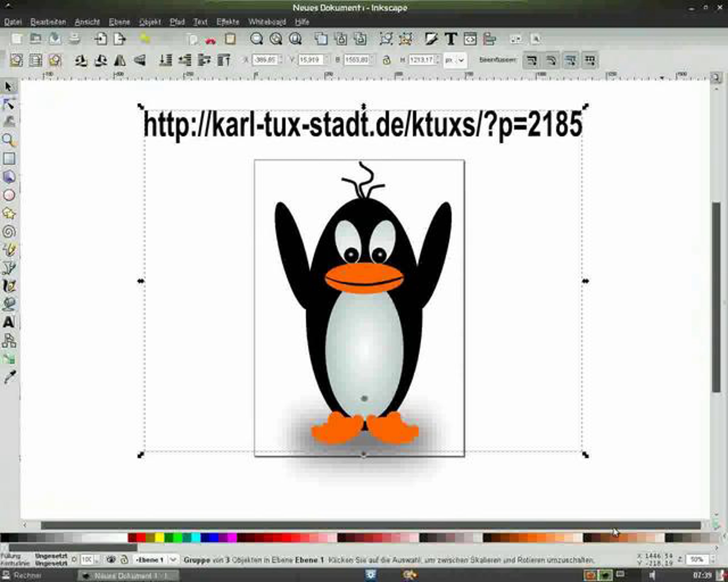Toggle layer visibility eye in status bar

pos(111,560)
